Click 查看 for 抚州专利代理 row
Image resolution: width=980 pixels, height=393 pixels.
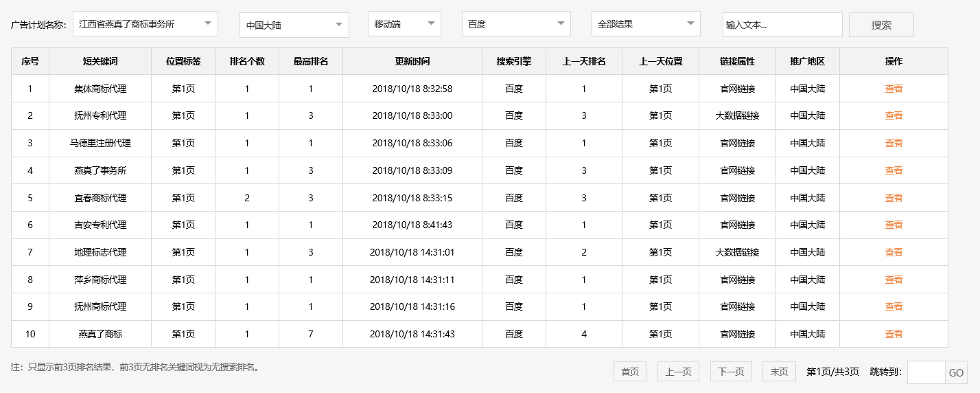pyautogui.click(x=894, y=115)
